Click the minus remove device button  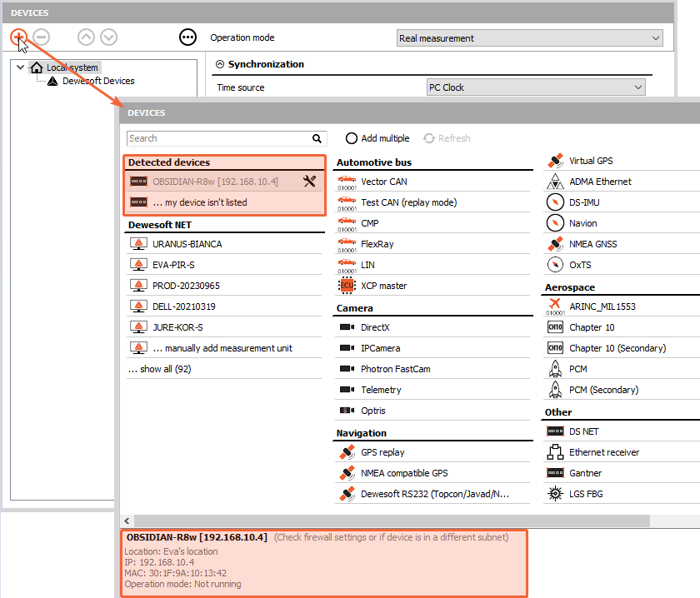tap(42, 37)
